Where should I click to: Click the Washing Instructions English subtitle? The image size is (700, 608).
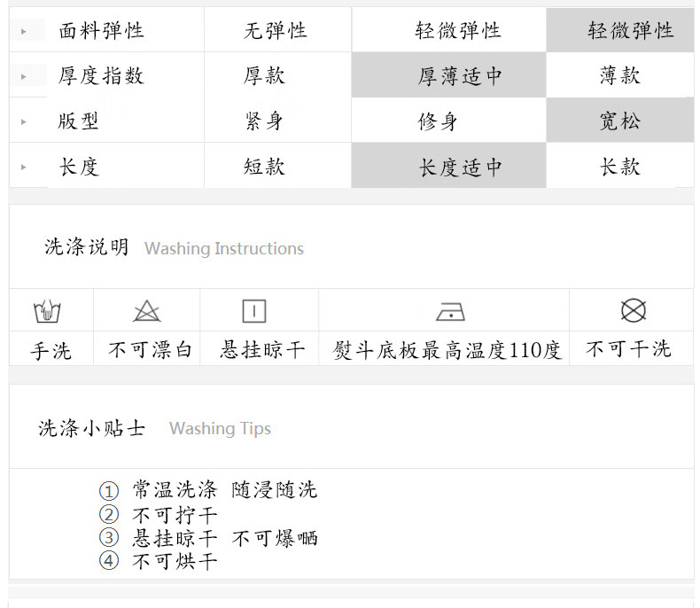click(x=224, y=249)
